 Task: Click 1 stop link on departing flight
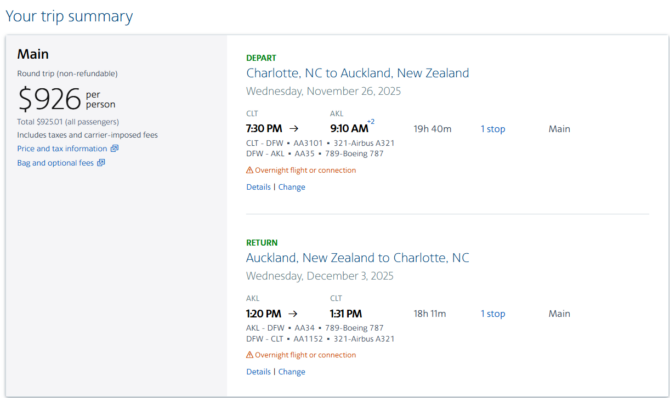tap(493, 129)
